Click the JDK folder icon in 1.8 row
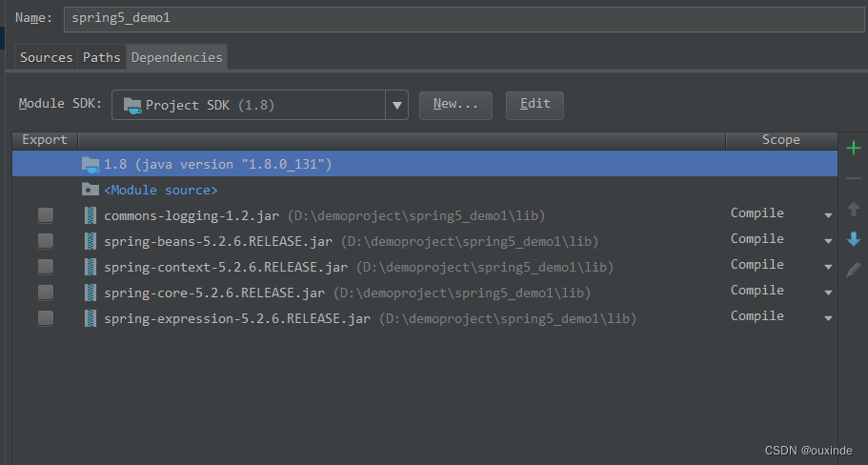This screenshot has height=465, width=868. [91, 165]
